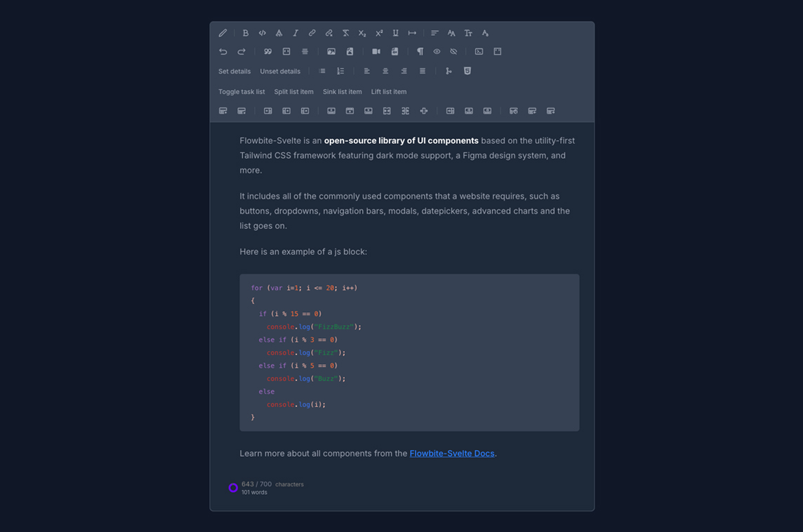Image resolution: width=803 pixels, height=532 pixels.
Task: Open the font size options
Action: click(468, 33)
